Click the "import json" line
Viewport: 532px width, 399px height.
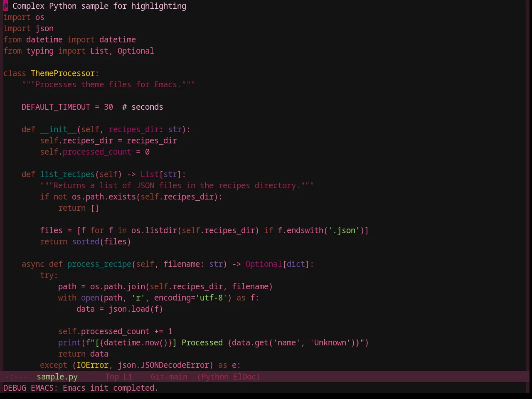(28, 28)
